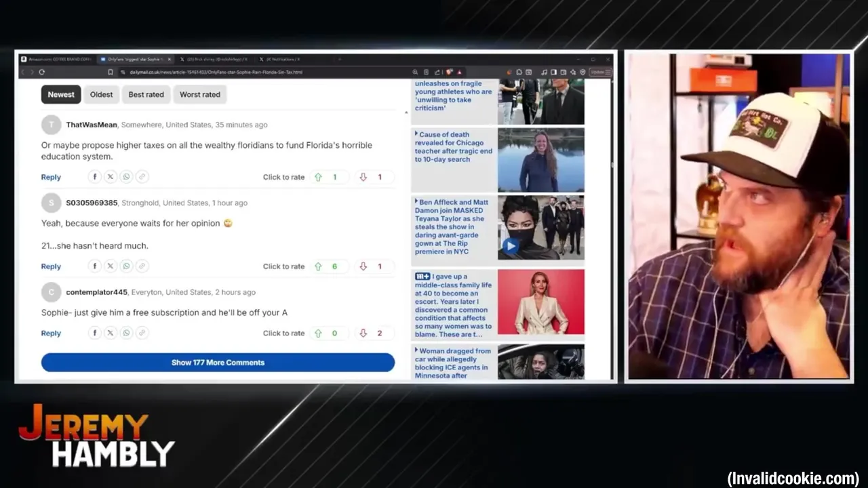Reply to contemplator445's comment
The image size is (868, 488).
[x=51, y=333]
